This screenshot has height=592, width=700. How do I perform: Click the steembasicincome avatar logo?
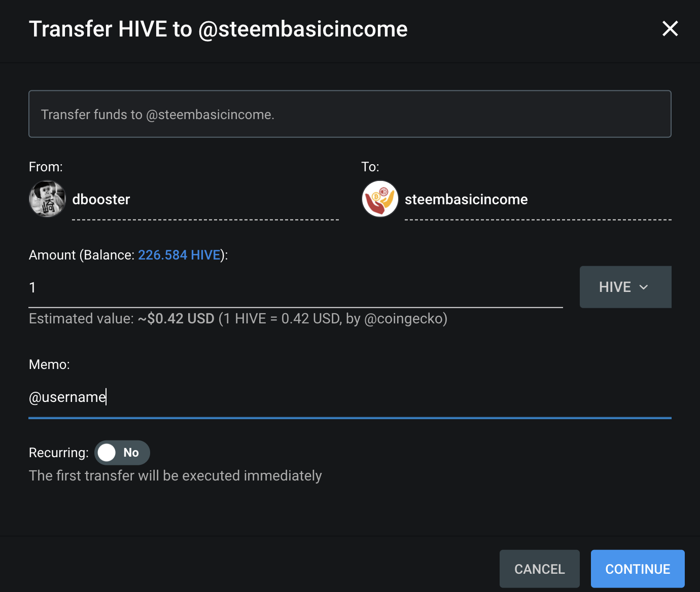pyautogui.click(x=380, y=199)
